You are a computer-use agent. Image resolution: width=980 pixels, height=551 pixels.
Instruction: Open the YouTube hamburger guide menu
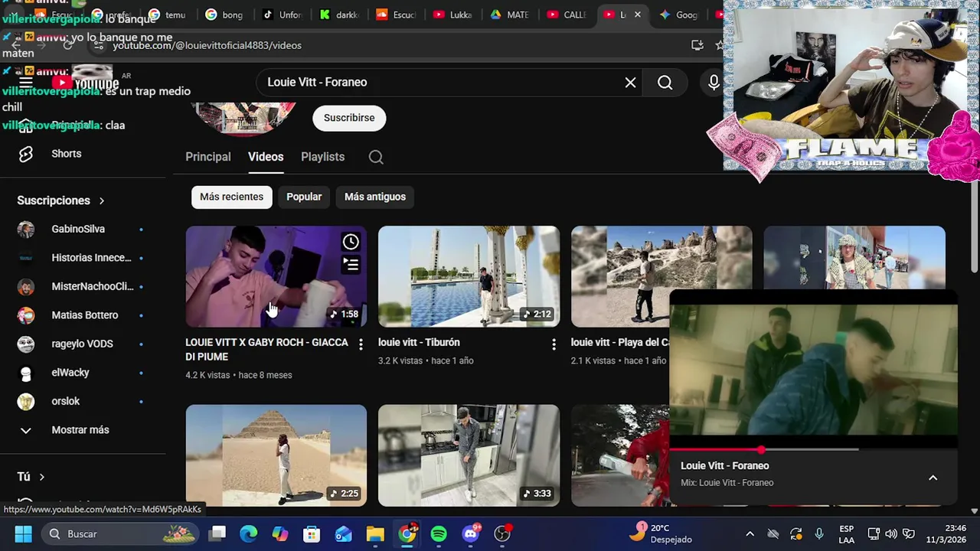point(25,83)
